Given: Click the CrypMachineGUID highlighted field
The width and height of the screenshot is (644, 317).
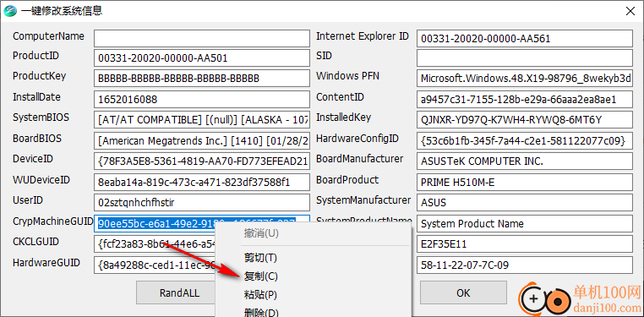Looking at the screenshot, I should click(x=202, y=224).
